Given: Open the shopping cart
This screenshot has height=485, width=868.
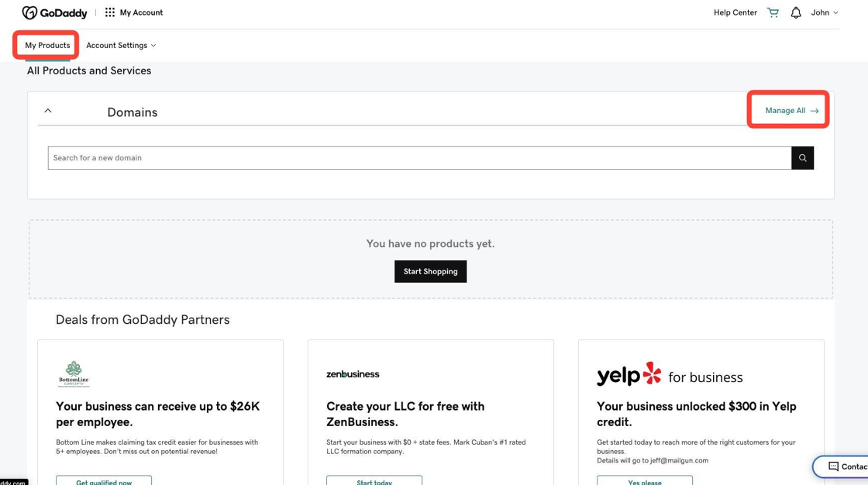Looking at the screenshot, I should [x=773, y=12].
